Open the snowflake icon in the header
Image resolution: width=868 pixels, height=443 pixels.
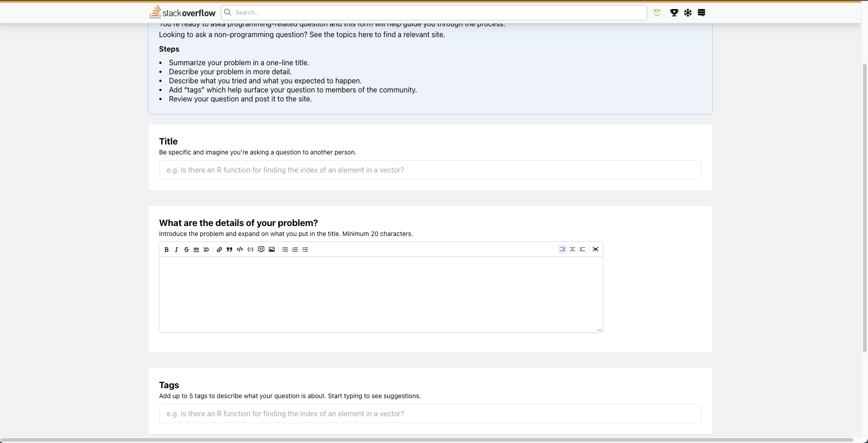[688, 13]
